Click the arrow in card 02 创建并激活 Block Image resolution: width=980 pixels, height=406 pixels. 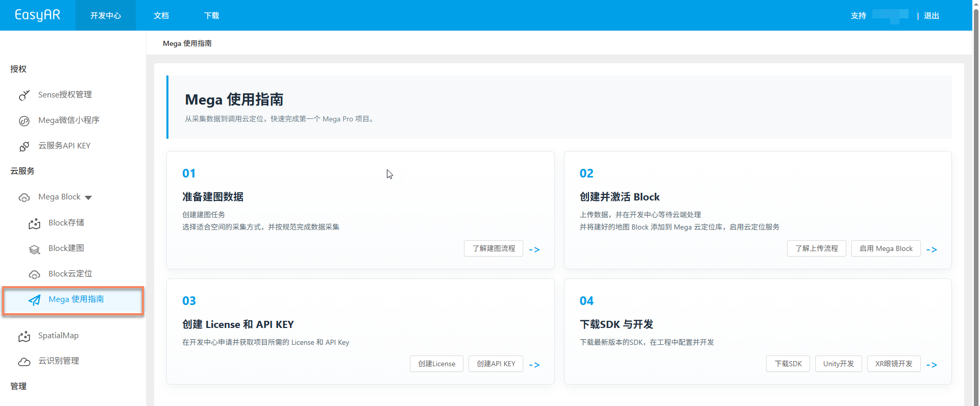click(932, 249)
